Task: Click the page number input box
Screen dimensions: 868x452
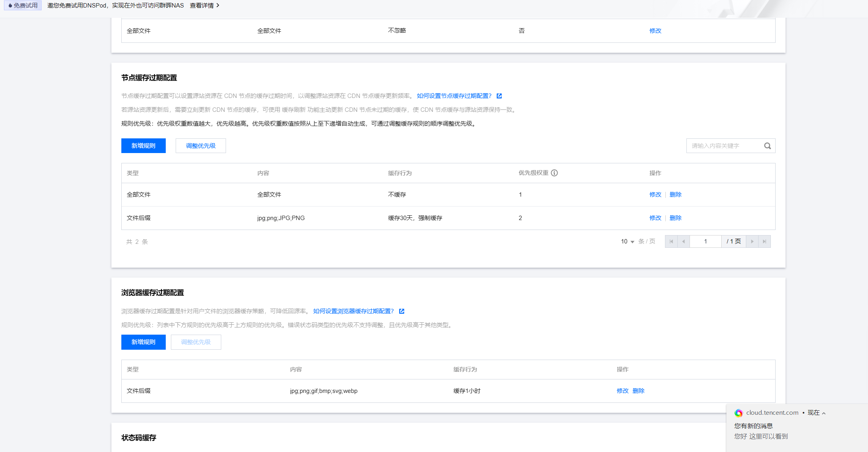Action: click(705, 241)
